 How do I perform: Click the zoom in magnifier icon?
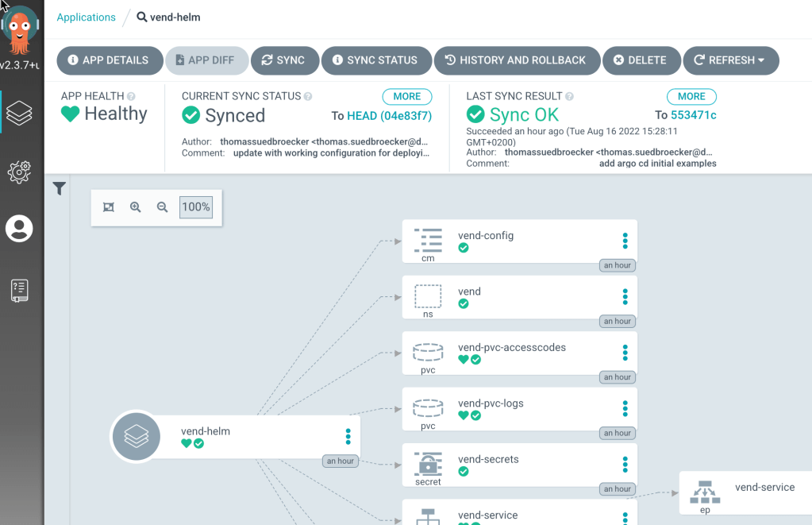click(136, 207)
